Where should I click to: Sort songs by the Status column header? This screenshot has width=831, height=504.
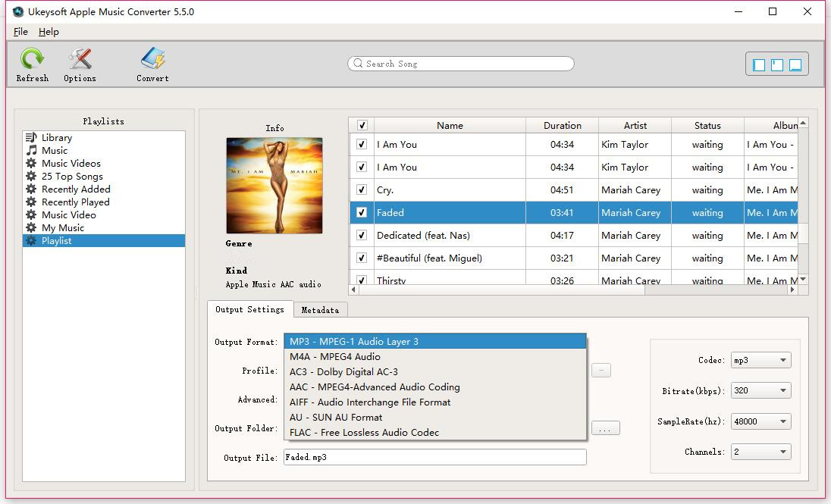pyautogui.click(x=707, y=126)
